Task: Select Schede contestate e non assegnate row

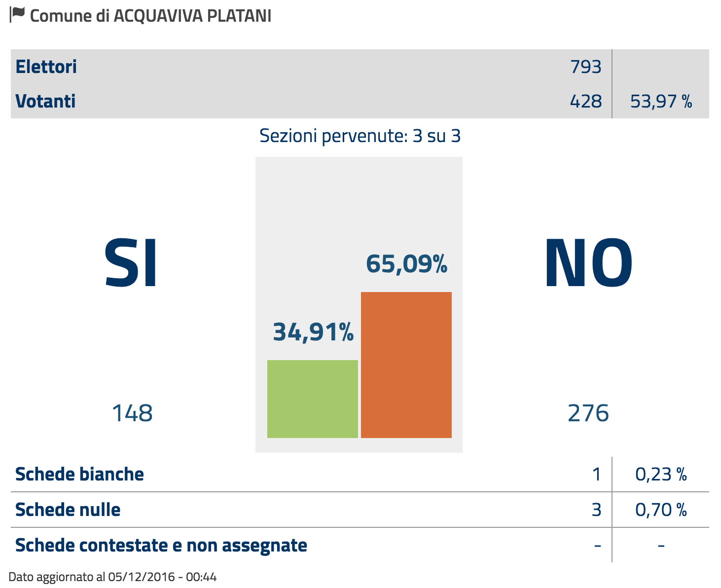Action: click(360, 545)
